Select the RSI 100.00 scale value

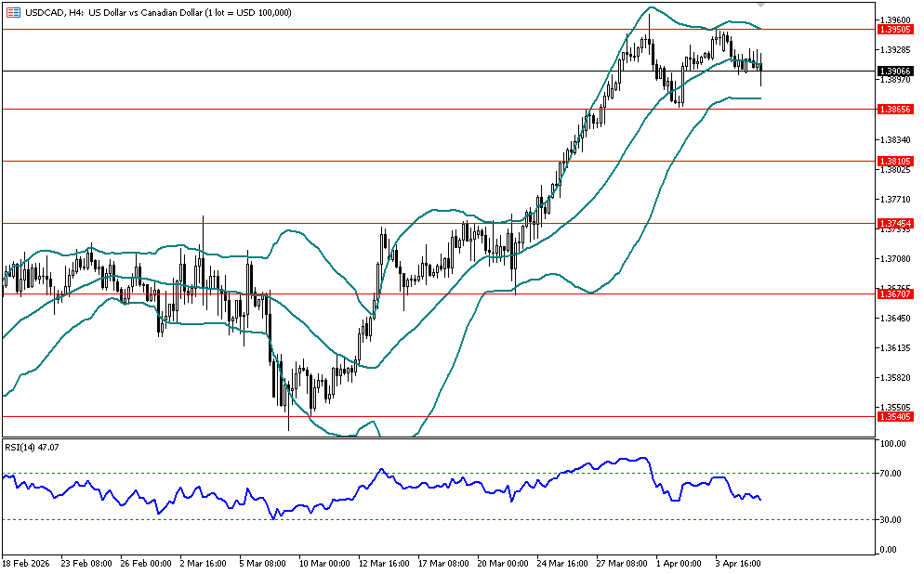click(x=892, y=445)
